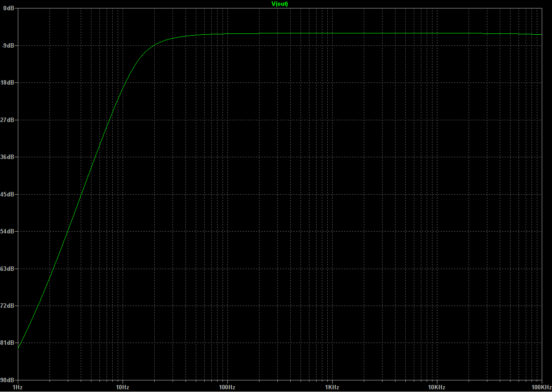Click the V(out) trace label
Viewport: 552px width, 392px height.
coord(280,4)
